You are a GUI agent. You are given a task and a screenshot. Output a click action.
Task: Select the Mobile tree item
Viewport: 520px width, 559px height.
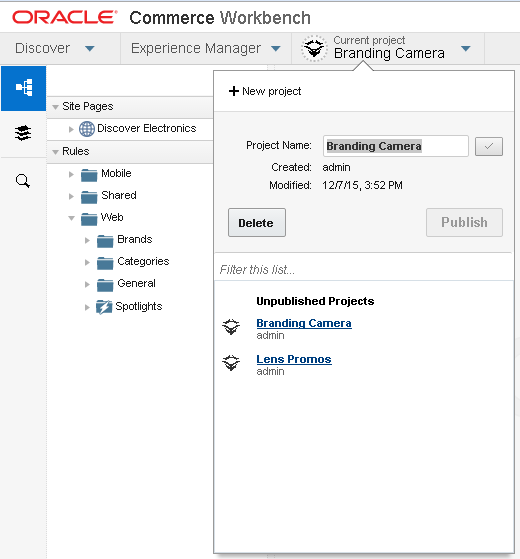[x=116, y=173]
